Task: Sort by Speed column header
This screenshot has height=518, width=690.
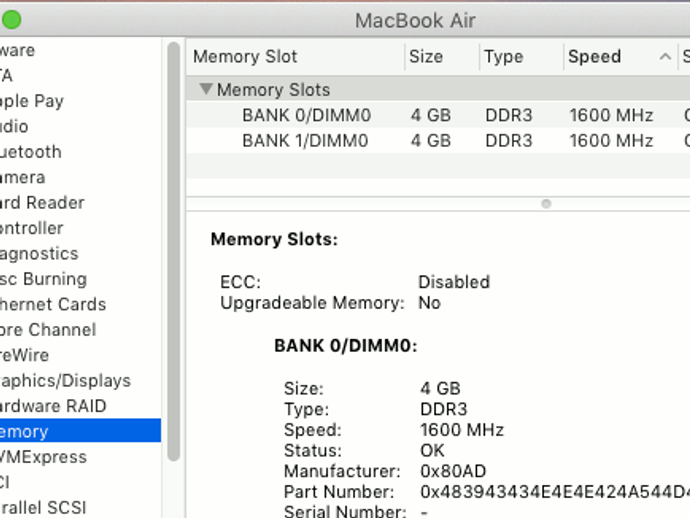Action: (x=595, y=56)
